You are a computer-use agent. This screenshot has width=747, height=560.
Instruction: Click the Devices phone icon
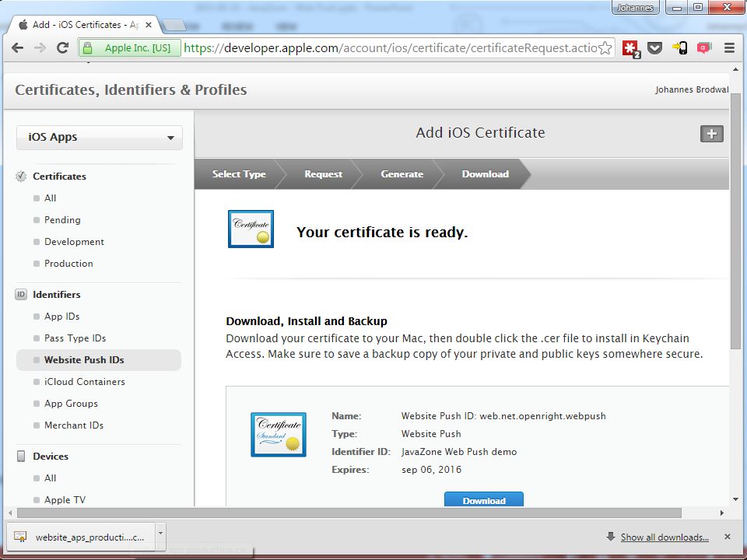tap(21, 457)
